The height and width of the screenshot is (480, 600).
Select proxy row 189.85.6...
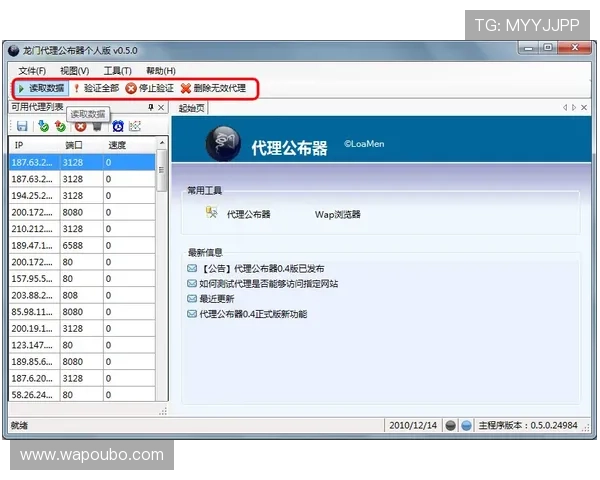pos(82,362)
